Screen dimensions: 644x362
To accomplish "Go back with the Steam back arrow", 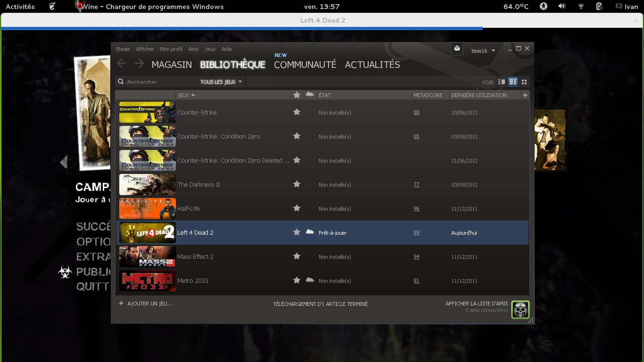I will coord(122,64).
